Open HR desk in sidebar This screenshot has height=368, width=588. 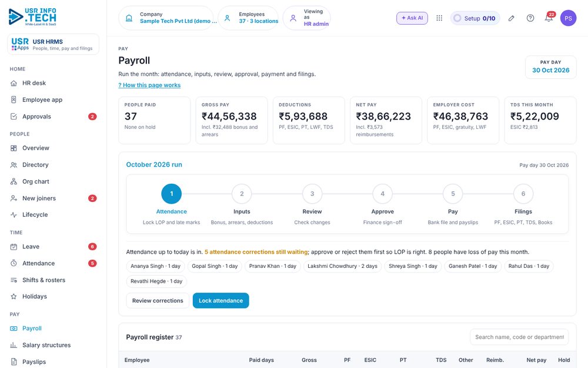54,83
